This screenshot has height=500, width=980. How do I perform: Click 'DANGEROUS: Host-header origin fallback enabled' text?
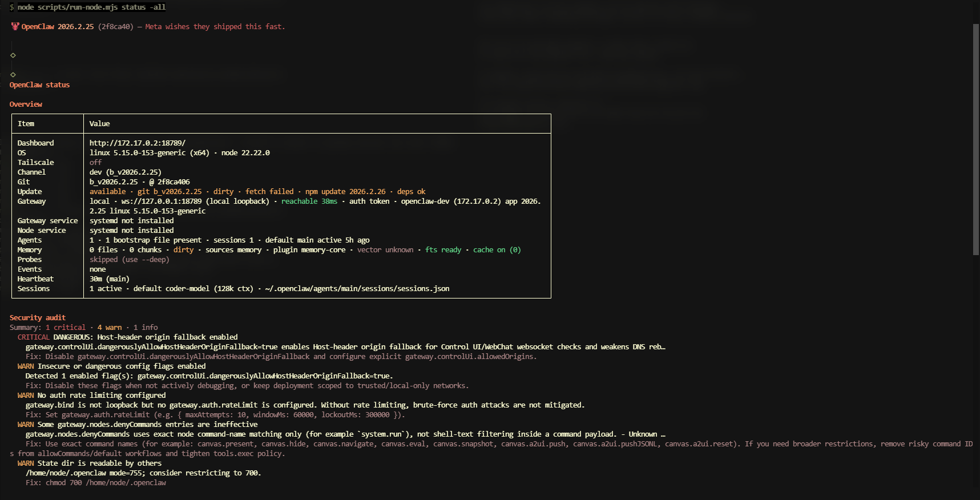point(146,337)
